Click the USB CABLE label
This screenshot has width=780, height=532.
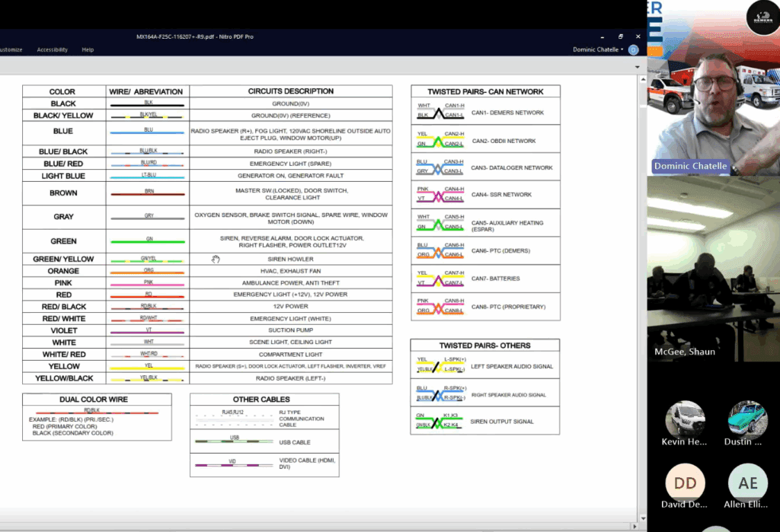295,442
